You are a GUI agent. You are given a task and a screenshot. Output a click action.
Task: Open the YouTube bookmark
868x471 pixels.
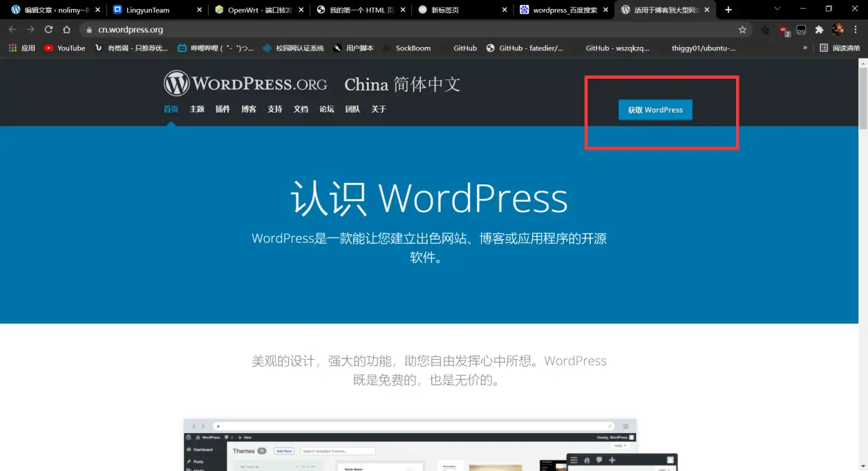click(x=65, y=48)
